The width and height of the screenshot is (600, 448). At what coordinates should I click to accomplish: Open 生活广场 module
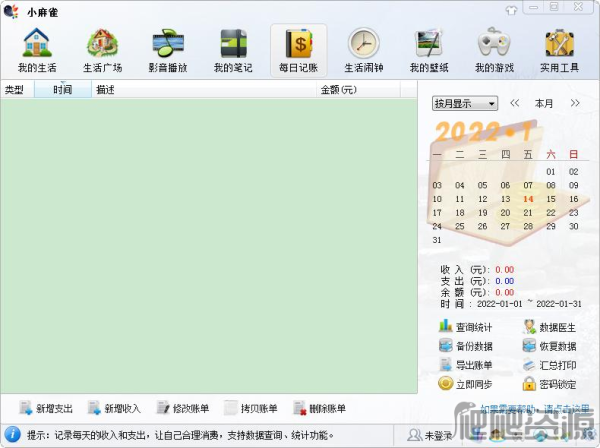point(102,50)
